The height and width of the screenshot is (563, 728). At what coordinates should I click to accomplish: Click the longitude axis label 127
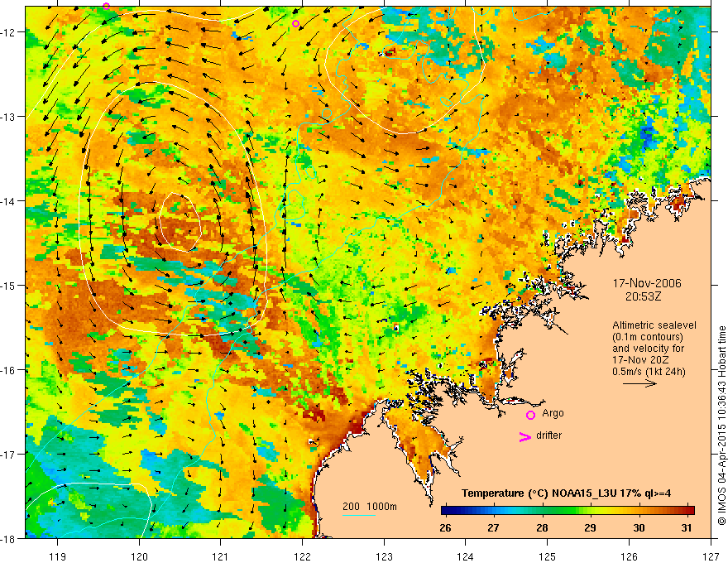click(x=711, y=556)
